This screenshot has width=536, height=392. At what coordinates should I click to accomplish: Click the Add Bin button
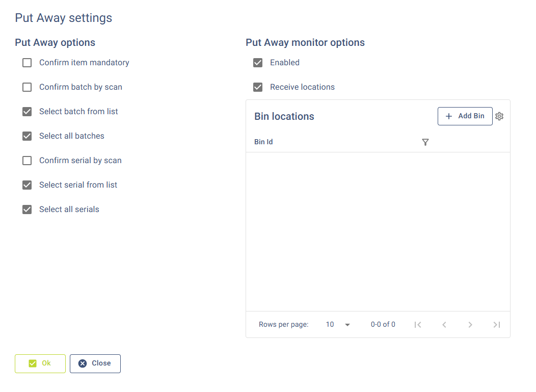coord(465,116)
